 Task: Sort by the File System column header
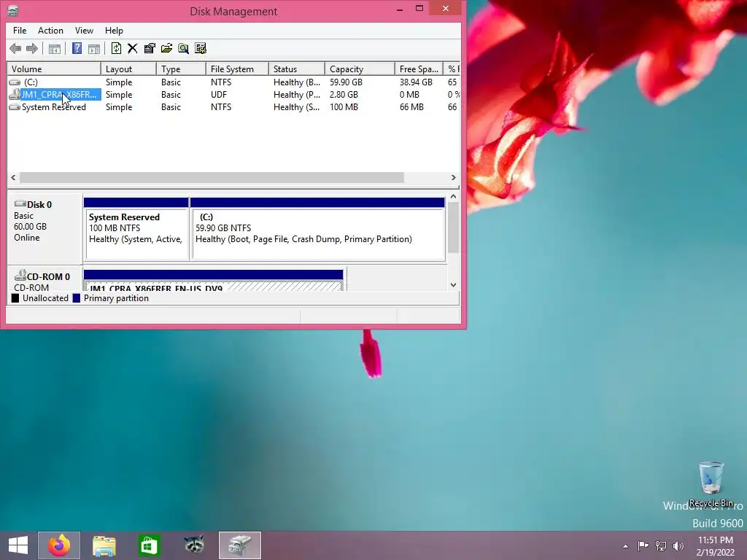[x=237, y=69]
